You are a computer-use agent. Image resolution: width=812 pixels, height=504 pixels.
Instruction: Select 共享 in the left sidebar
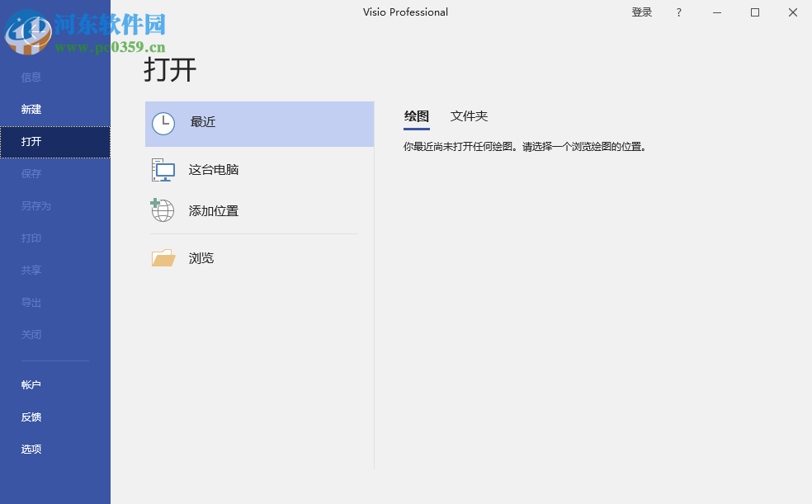click(31, 270)
